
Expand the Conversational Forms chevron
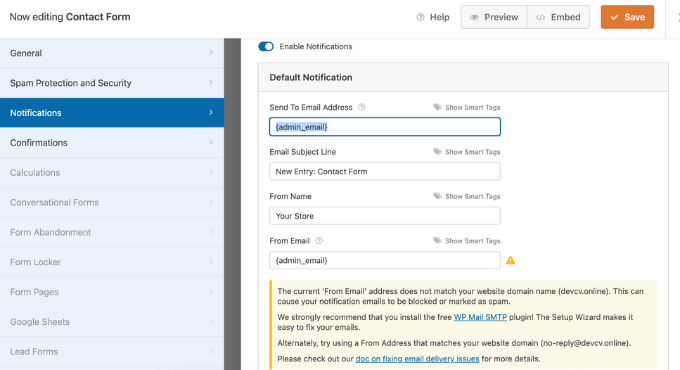[211, 202]
